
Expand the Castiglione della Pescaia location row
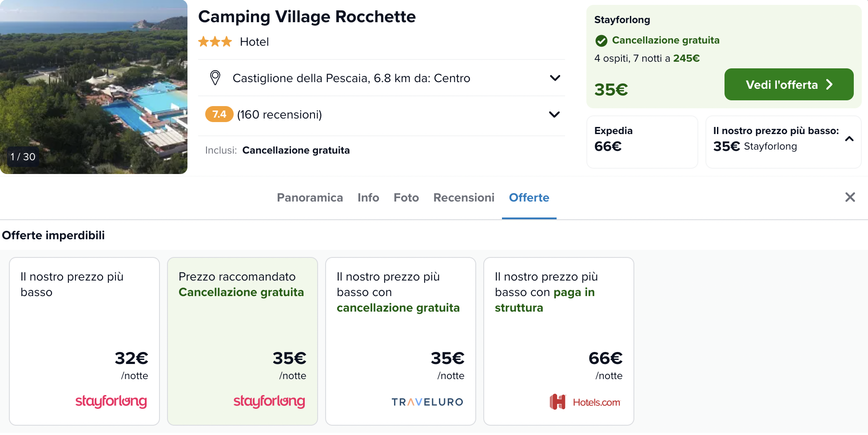point(382,78)
